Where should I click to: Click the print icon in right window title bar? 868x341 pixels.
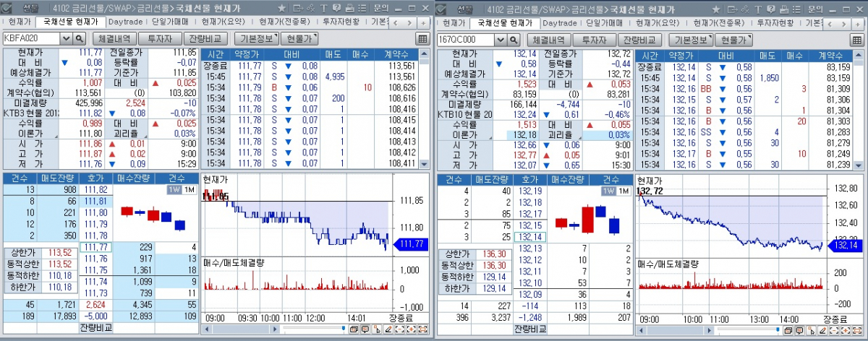tap(783, 8)
